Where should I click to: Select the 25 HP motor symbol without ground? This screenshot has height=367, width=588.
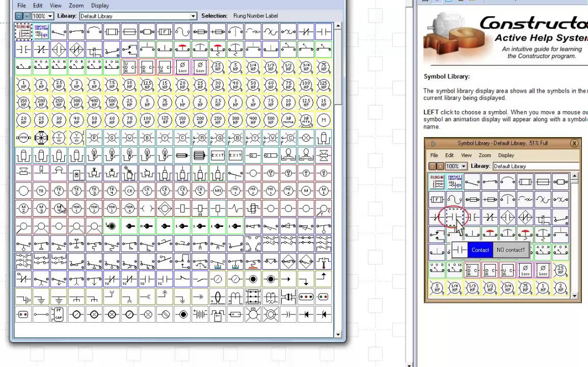pyautogui.click(x=41, y=120)
